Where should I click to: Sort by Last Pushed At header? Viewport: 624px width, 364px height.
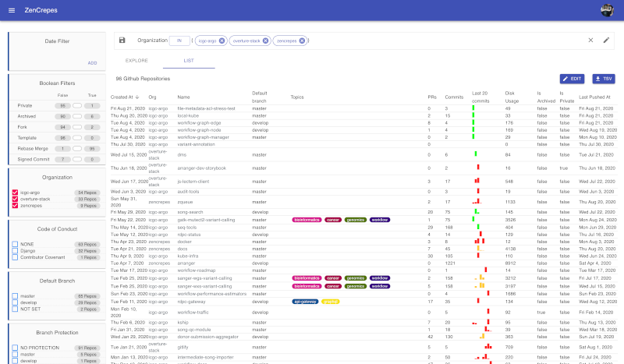point(594,97)
